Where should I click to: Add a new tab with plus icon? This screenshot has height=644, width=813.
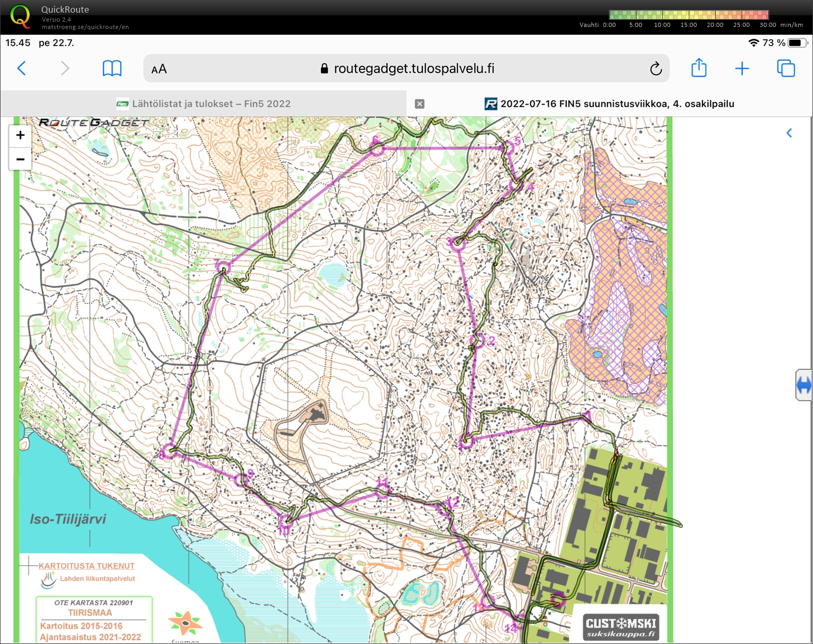742,68
